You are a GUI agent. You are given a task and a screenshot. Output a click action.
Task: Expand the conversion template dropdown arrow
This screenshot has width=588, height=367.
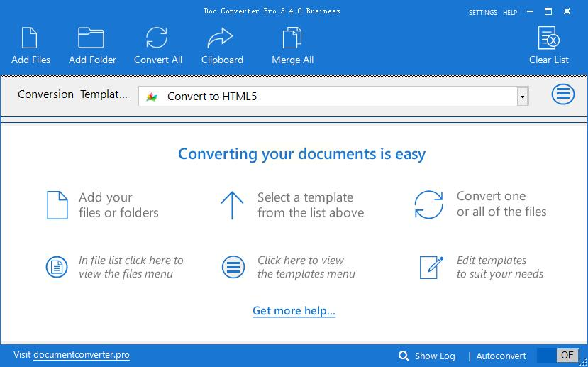pyautogui.click(x=522, y=97)
